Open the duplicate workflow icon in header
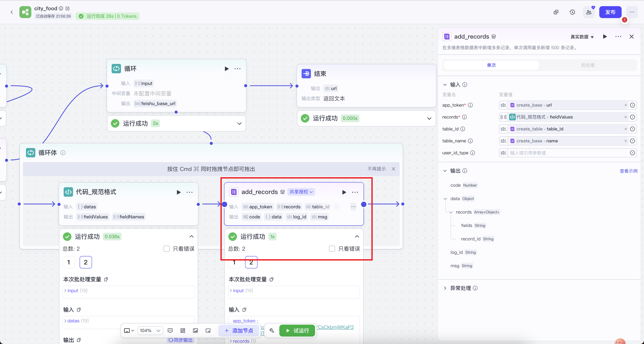644x344 pixels. [x=556, y=12]
